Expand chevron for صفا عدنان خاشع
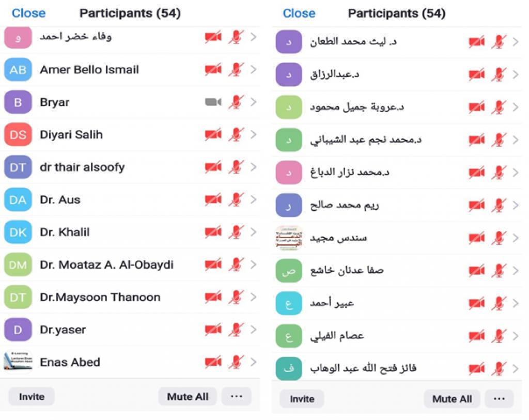Image resolution: width=529 pixels, height=420 pixels. point(515,271)
